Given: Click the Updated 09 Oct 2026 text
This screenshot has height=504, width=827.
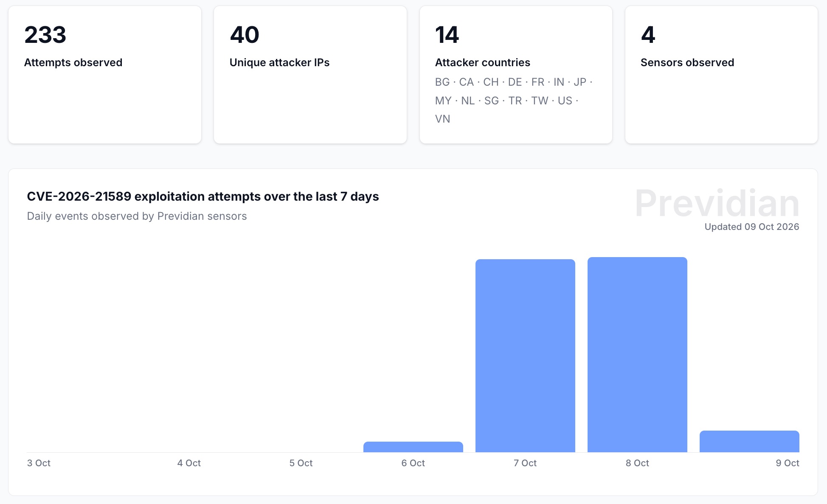Looking at the screenshot, I should pyautogui.click(x=752, y=227).
